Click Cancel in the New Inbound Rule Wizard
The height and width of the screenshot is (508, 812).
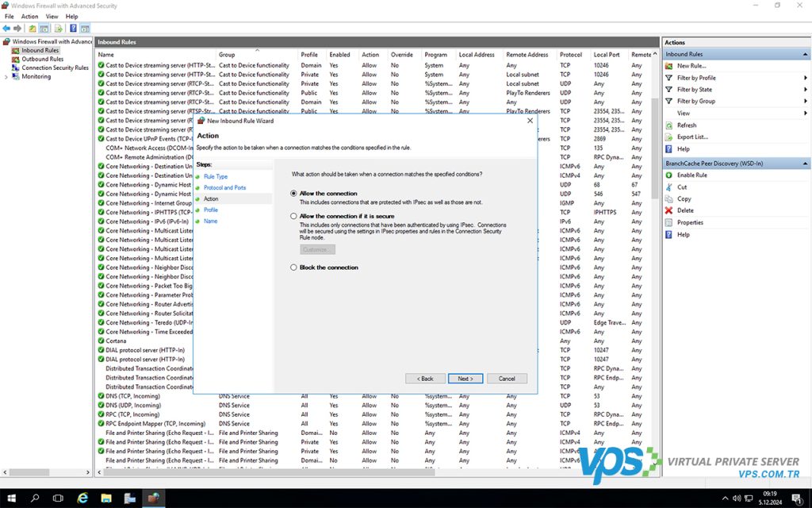[x=507, y=379]
